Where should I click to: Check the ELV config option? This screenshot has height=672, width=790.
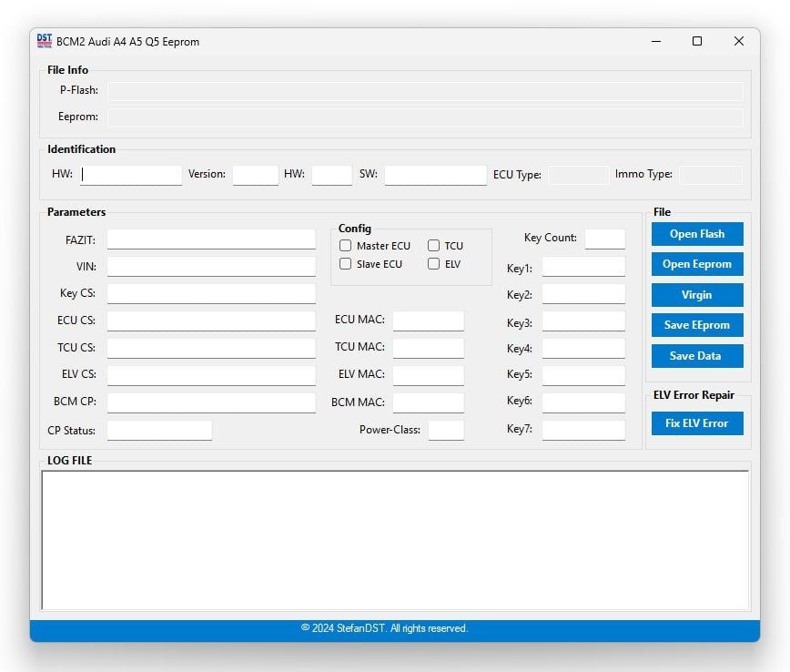click(434, 264)
